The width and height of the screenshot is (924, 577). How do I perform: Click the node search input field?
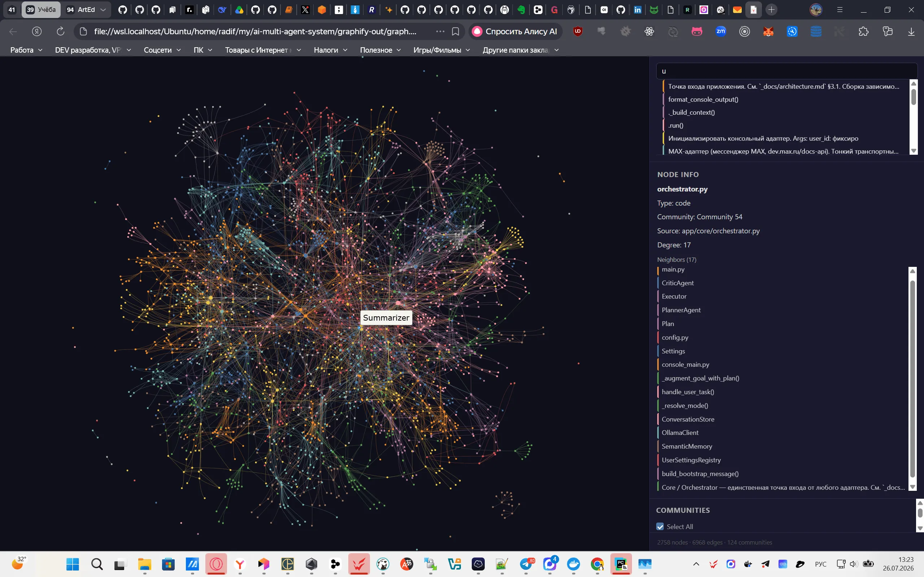[x=786, y=71]
